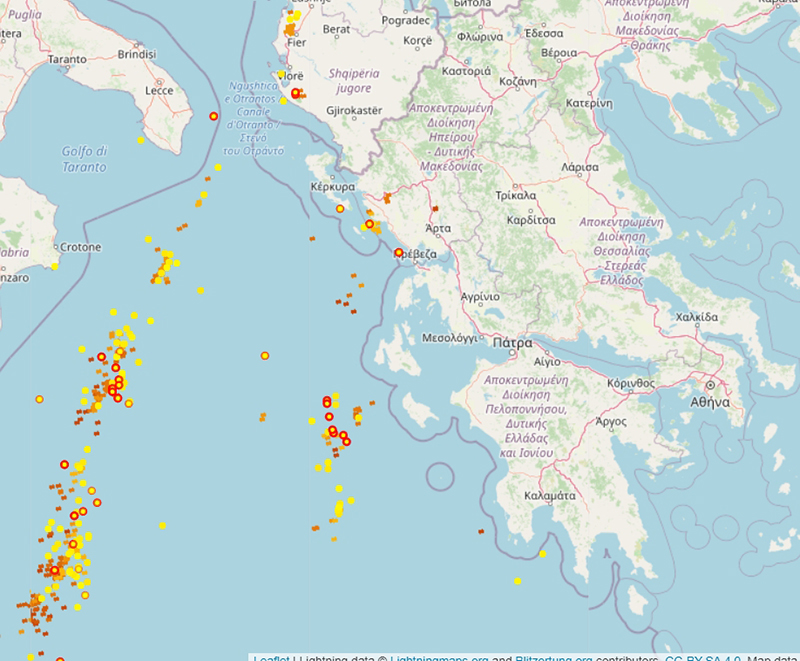Image resolution: width=800 pixels, height=661 pixels.
Task: Click the Καλαμάτα city label
Action: pos(549,496)
